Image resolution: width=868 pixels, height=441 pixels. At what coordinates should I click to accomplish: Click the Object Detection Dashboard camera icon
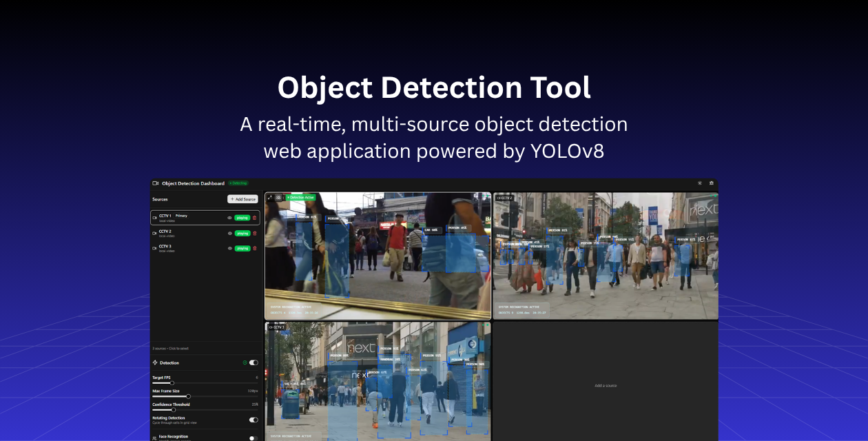tap(156, 183)
